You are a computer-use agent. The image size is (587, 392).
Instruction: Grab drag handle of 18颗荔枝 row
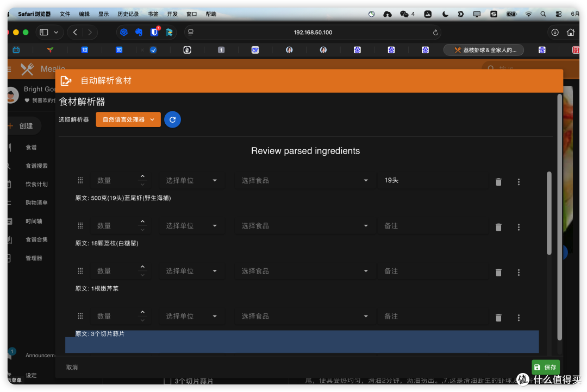pyautogui.click(x=80, y=225)
